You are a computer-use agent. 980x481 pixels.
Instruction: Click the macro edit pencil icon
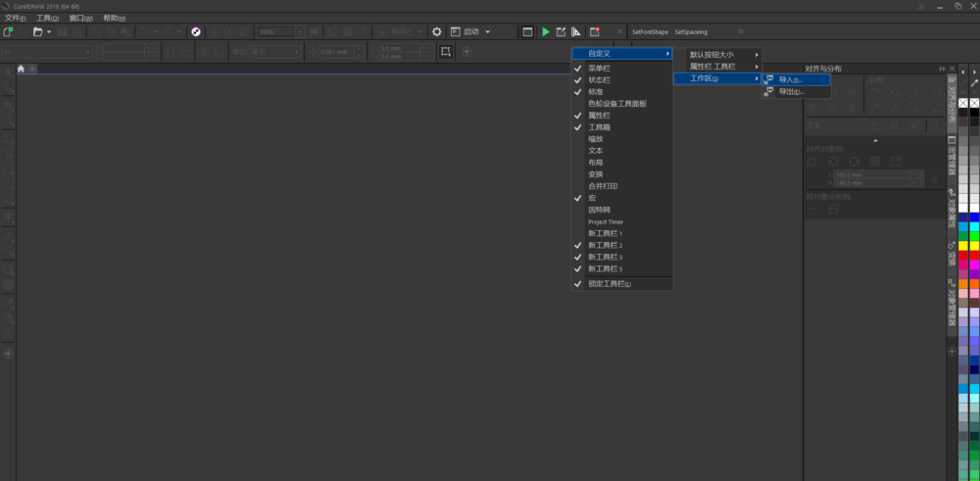pos(562,32)
